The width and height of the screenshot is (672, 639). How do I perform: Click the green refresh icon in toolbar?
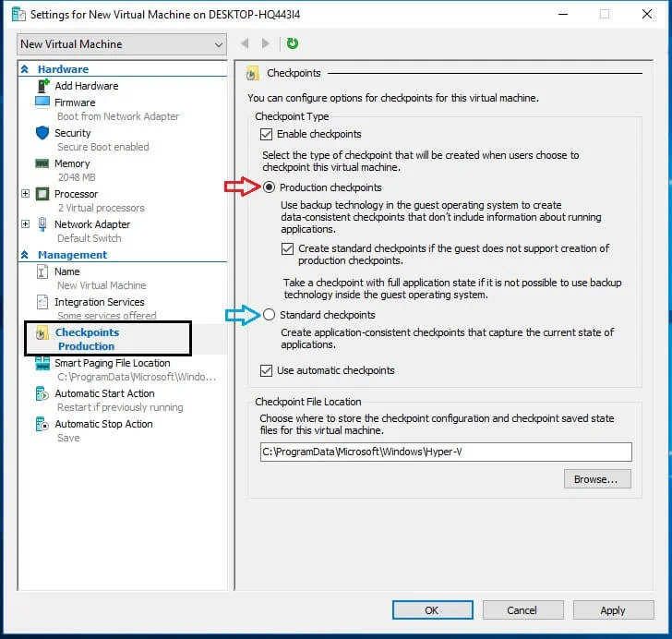pyautogui.click(x=293, y=43)
